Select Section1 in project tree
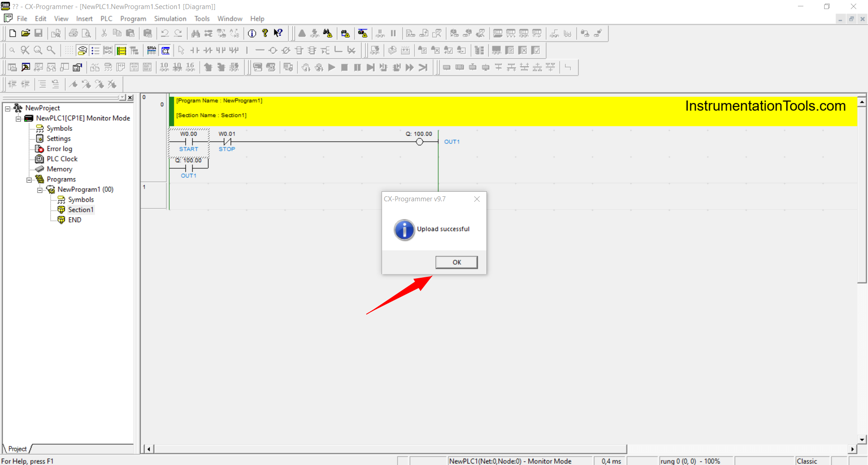The image size is (868, 465). tap(80, 210)
